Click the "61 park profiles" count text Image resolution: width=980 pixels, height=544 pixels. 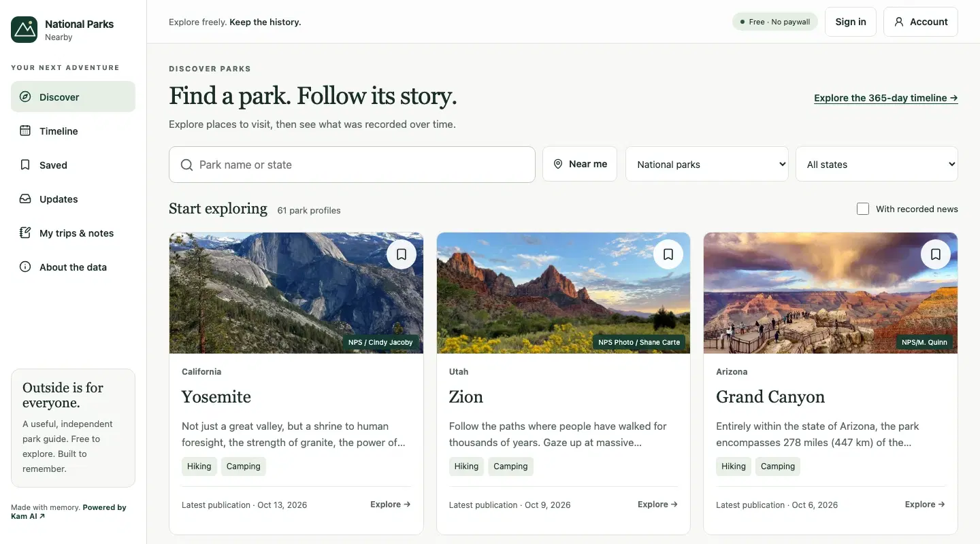pos(309,211)
